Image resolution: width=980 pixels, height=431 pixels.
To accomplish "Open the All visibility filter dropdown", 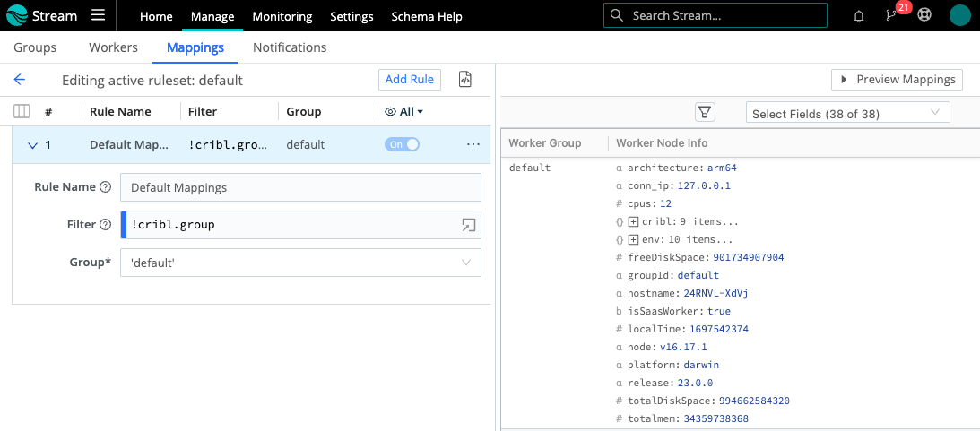I will pyautogui.click(x=403, y=112).
